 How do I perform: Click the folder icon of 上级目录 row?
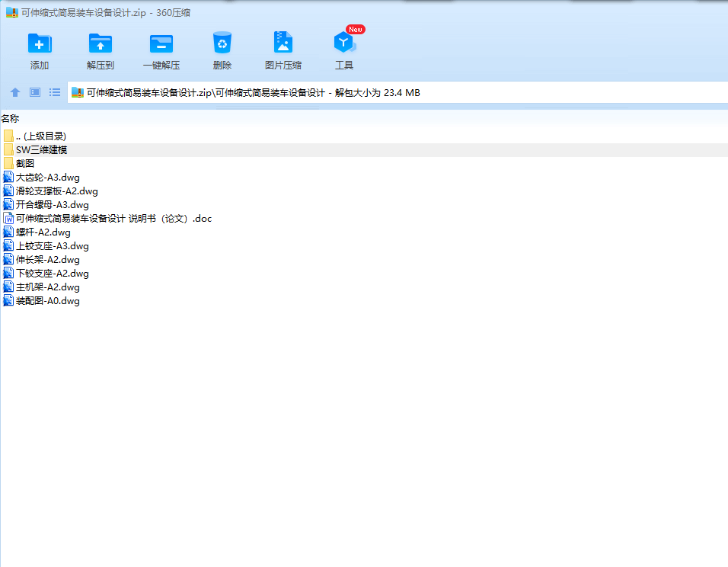click(x=8, y=136)
